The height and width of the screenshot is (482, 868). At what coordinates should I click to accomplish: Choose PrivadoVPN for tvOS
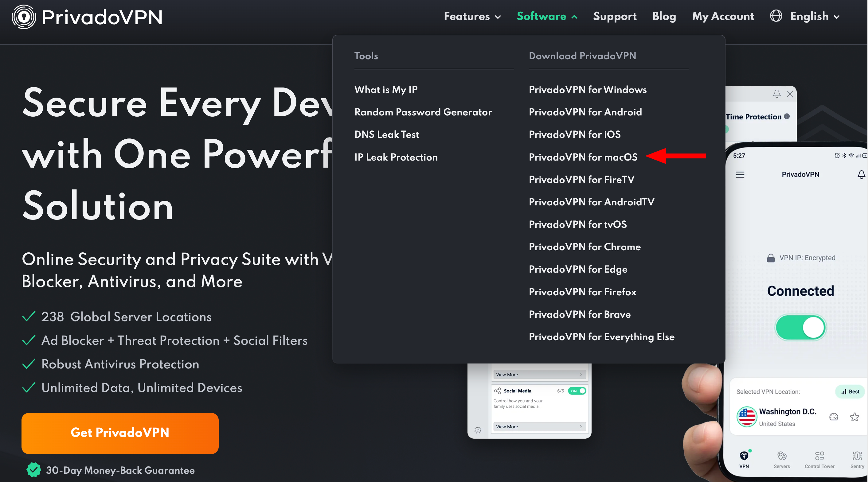point(577,224)
